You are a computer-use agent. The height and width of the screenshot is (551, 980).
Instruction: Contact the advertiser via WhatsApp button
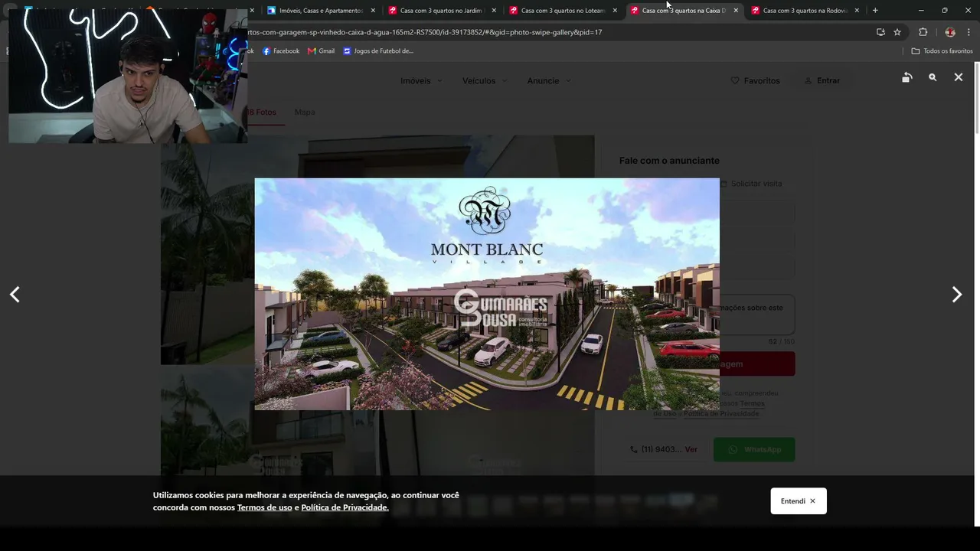click(x=754, y=449)
